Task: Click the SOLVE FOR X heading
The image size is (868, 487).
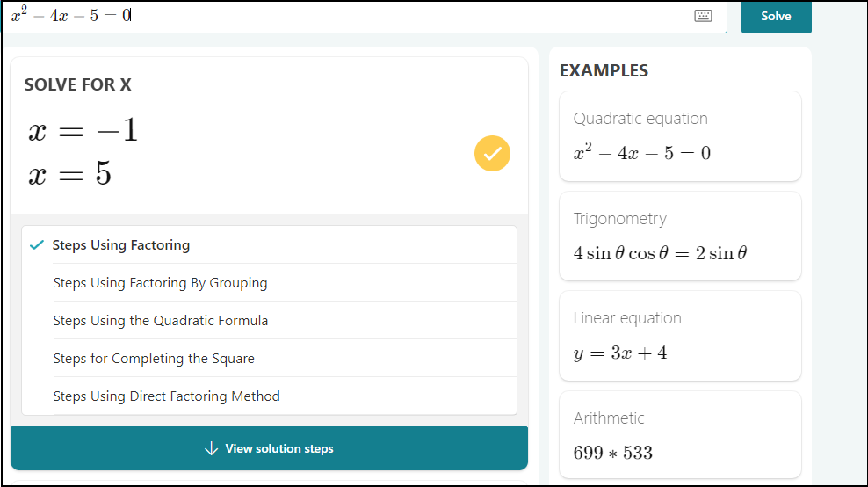Action: (x=78, y=85)
